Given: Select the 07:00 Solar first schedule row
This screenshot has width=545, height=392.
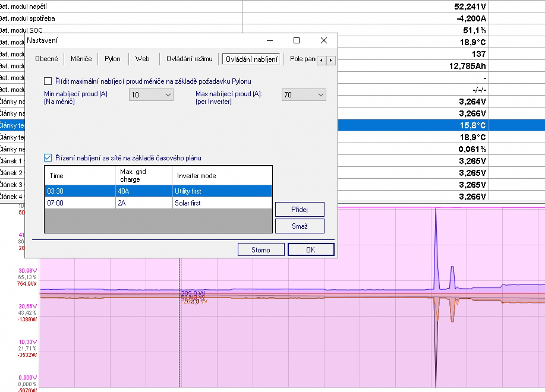Looking at the screenshot, I should [x=158, y=203].
